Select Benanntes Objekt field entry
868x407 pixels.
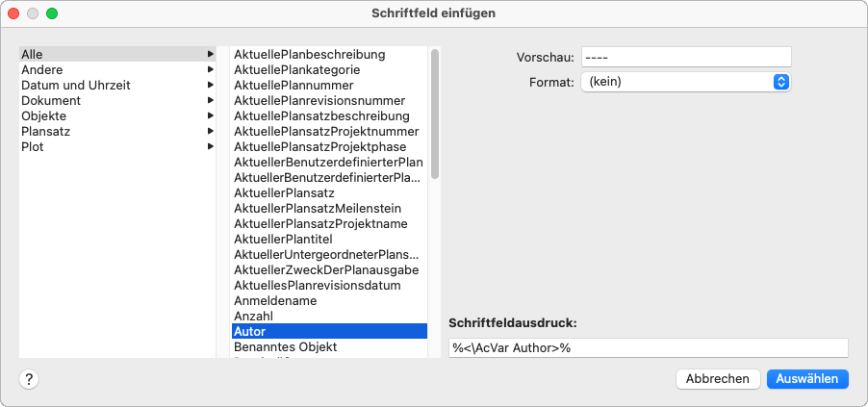(x=286, y=346)
